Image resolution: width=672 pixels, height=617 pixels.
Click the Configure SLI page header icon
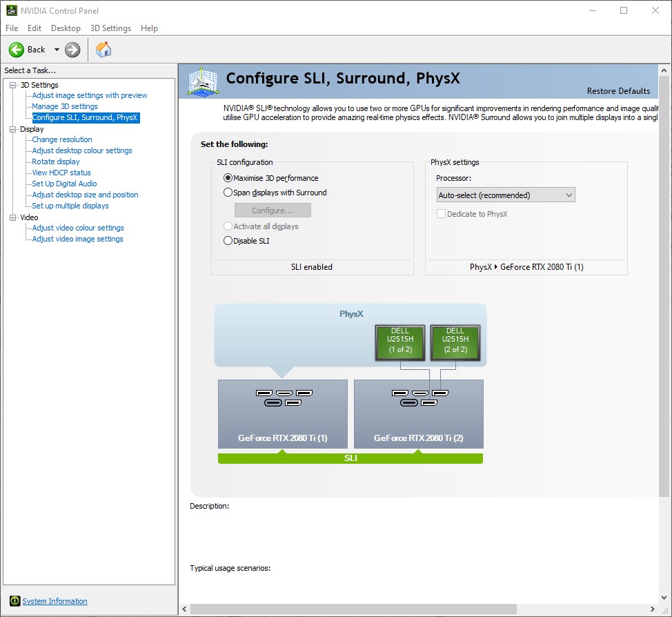tap(203, 81)
